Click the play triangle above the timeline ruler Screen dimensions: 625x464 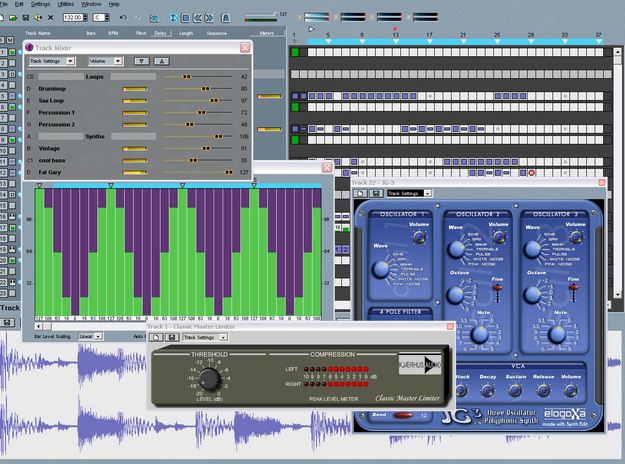(x=311, y=29)
